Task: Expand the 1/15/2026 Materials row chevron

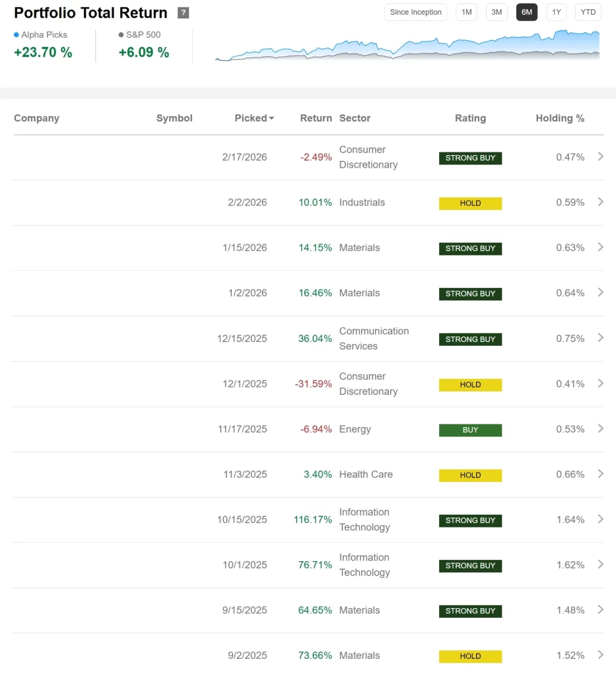Action: (x=600, y=248)
